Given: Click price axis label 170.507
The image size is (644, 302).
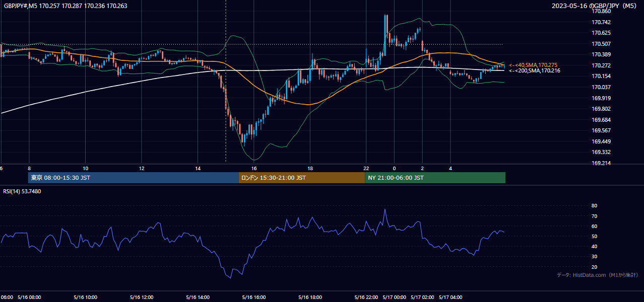Looking at the screenshot, I should pyautogui.click(x=601, y=44).
